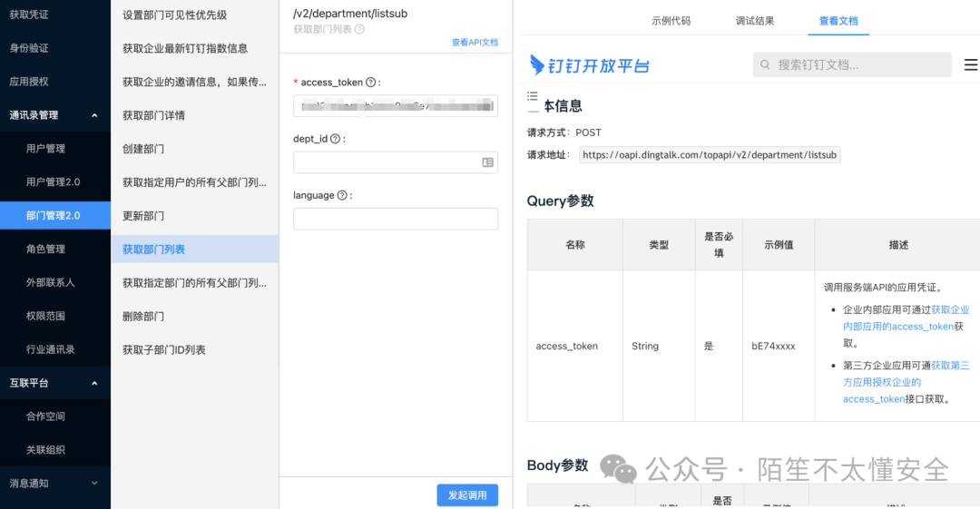Choose API 获取企业最新钉钉指数信息
Screen dimensions: 980x509
[194, 48]
